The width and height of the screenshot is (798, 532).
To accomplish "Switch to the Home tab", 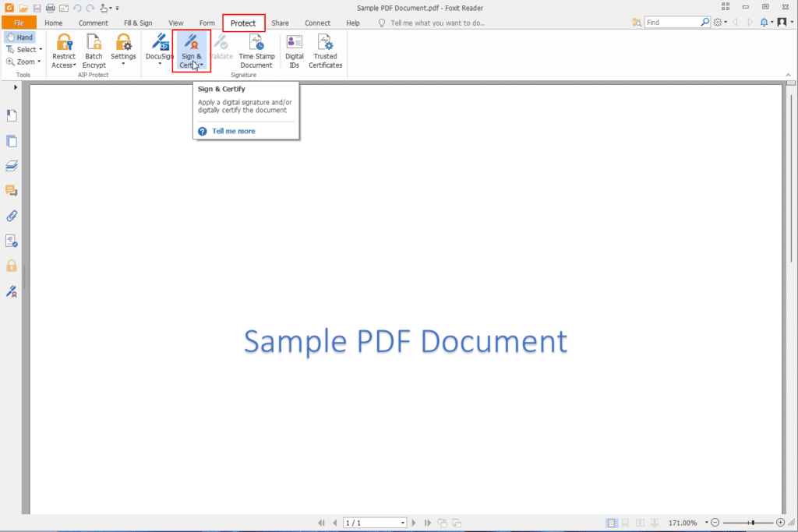I will coord(54,23).
